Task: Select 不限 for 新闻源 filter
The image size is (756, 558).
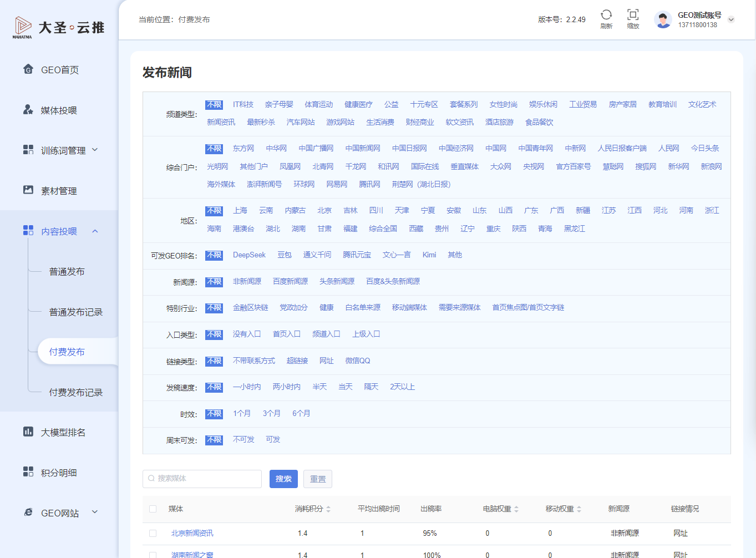Action: click(214, 282)
